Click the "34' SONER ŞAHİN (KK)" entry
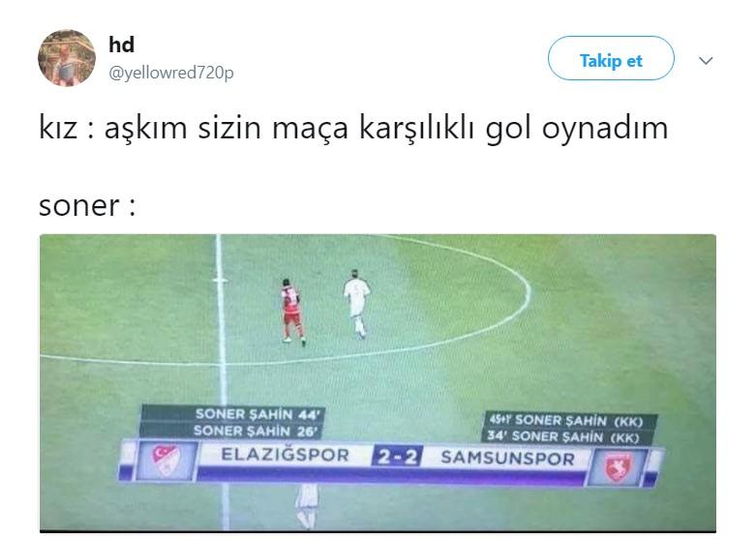The height and width of the screenshot is (540, 756). [562, 436]
